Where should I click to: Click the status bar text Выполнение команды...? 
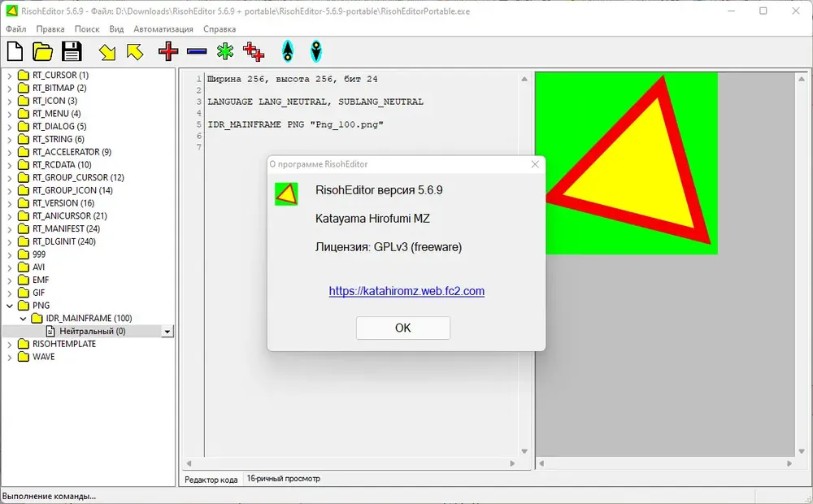point(49,496)
